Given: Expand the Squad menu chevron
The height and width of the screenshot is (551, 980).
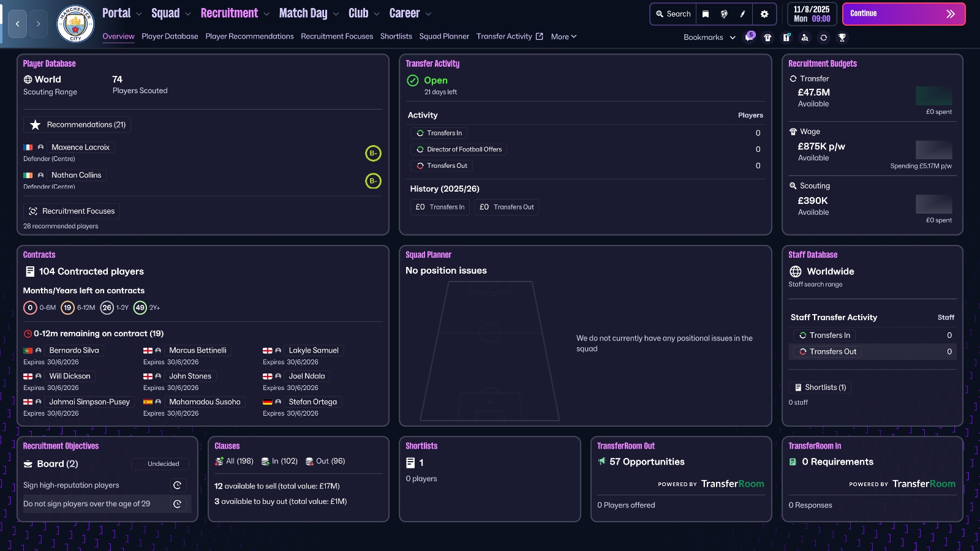Looking at the screenshot, I should click(188, 14).
